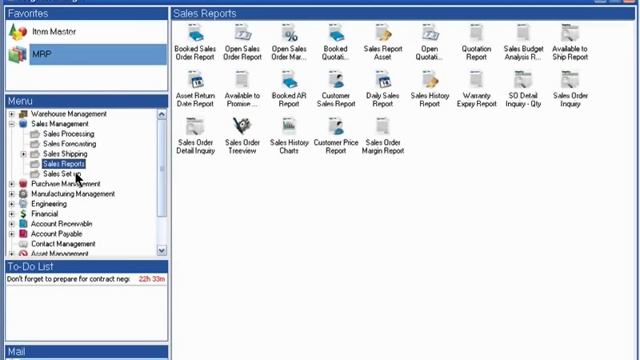Screen dimensions: 640x360
Task: Select the Sales Set up folder
Action: (62, 174)
